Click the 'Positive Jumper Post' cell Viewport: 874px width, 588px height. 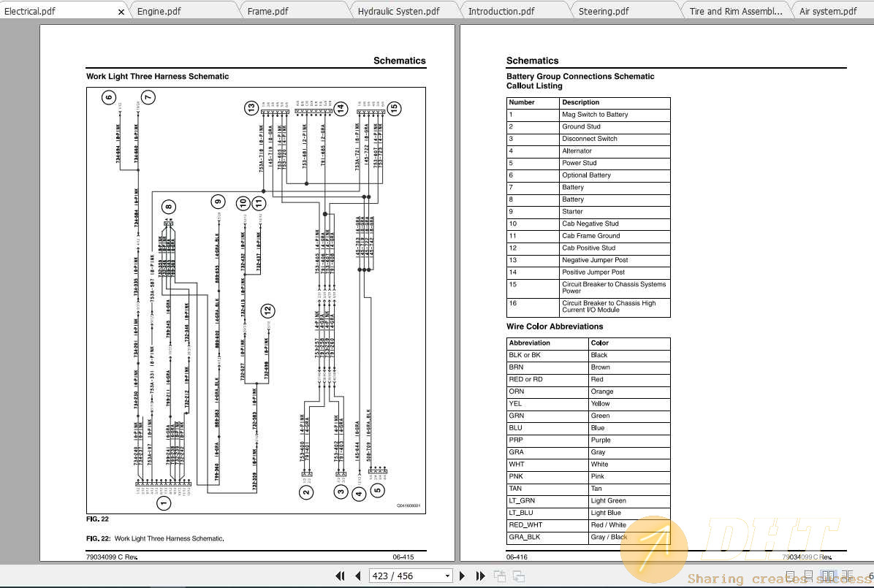615,272
